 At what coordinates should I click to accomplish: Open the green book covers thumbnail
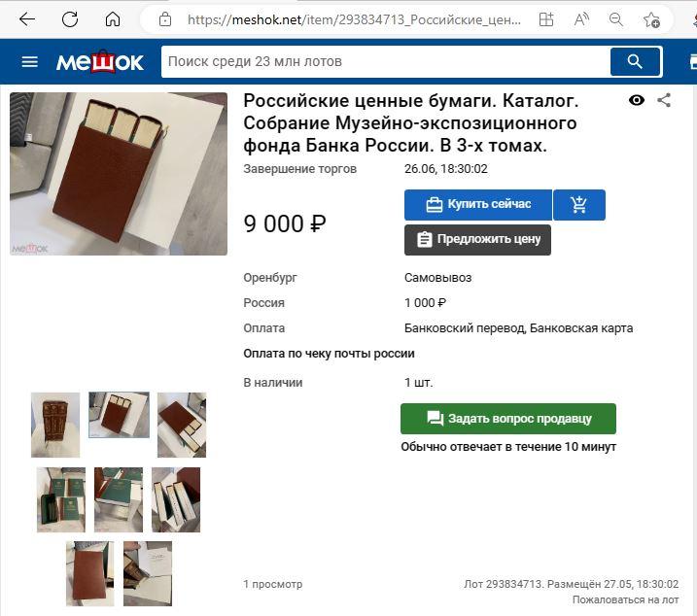click(61, 499)
